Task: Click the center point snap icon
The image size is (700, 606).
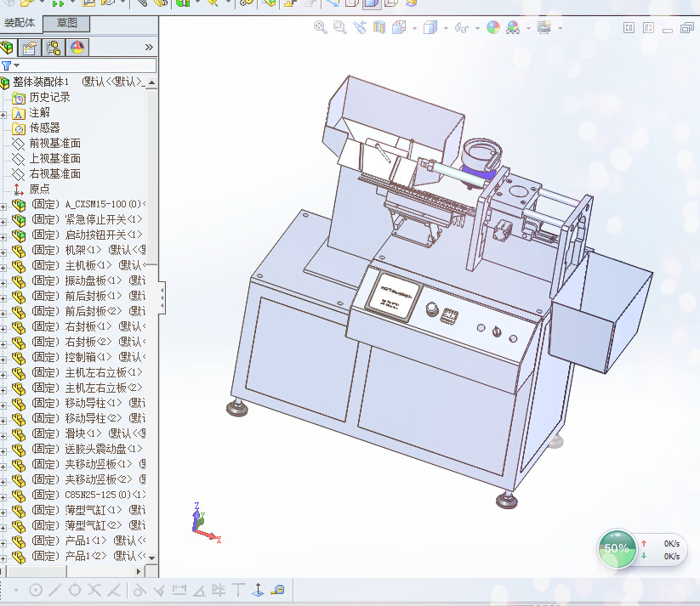Action: (35, 591)
